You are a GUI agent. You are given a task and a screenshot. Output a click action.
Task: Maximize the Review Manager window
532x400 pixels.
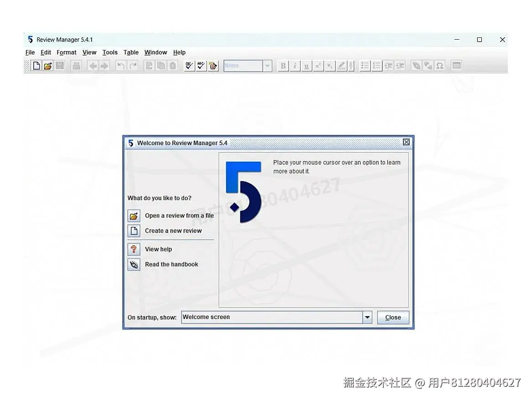[x=480, y=40]
